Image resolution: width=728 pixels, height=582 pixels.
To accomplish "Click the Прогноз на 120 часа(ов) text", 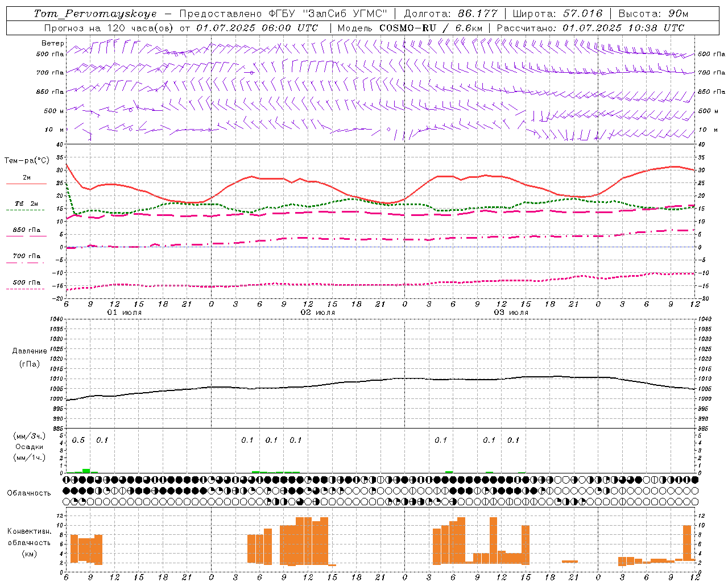I will pos(109,28).
